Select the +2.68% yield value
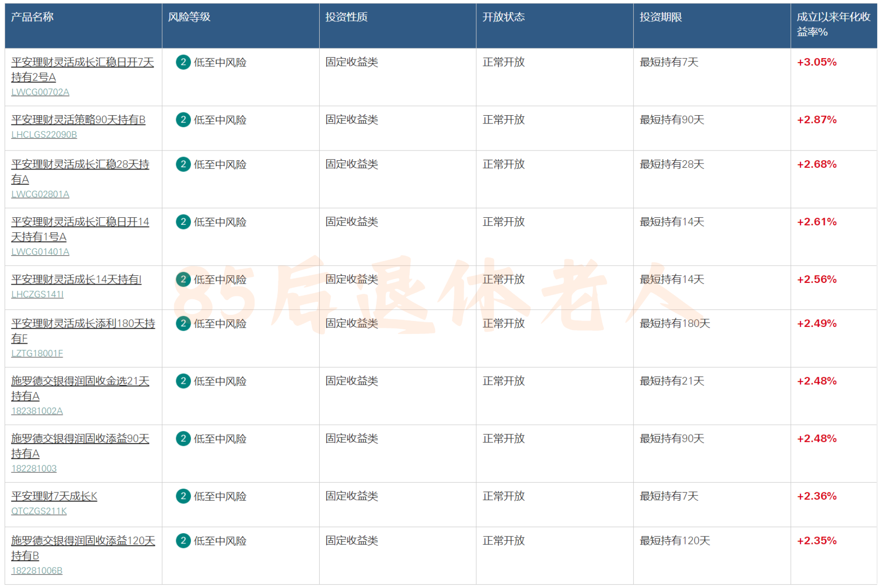The width and height of the screenshot is (881, 588). tap(816, 164)
